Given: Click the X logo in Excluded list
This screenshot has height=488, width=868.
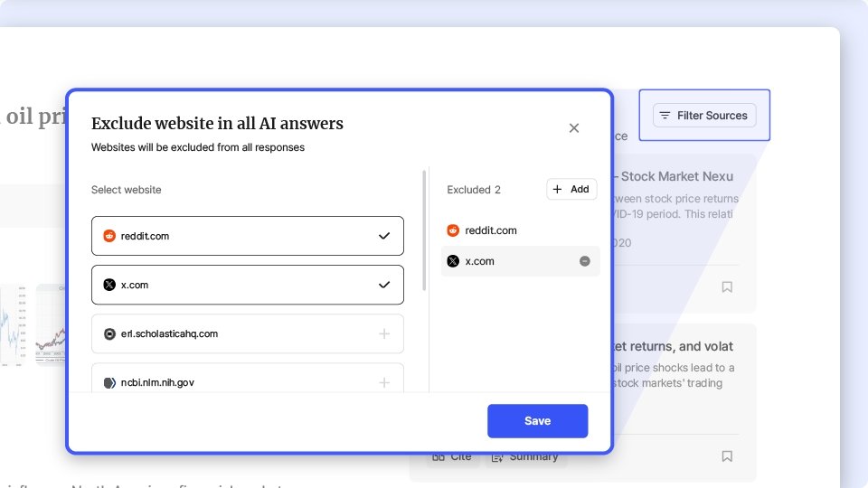Looking at the screenshot, I should coord(453,261).
